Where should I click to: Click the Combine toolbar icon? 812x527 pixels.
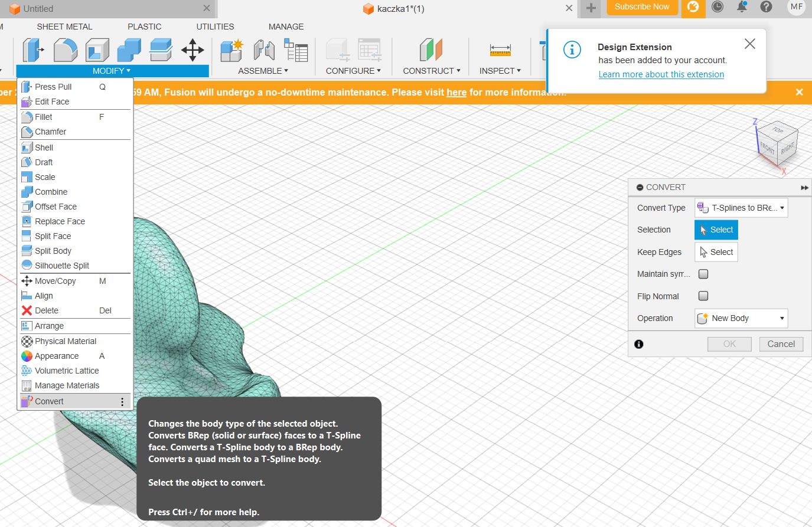point(129,50)
